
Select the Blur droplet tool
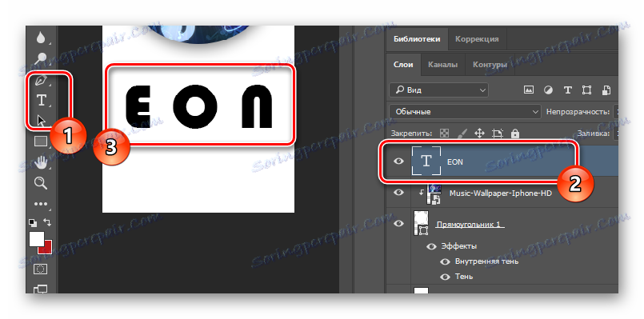click(x=41, y=38)
